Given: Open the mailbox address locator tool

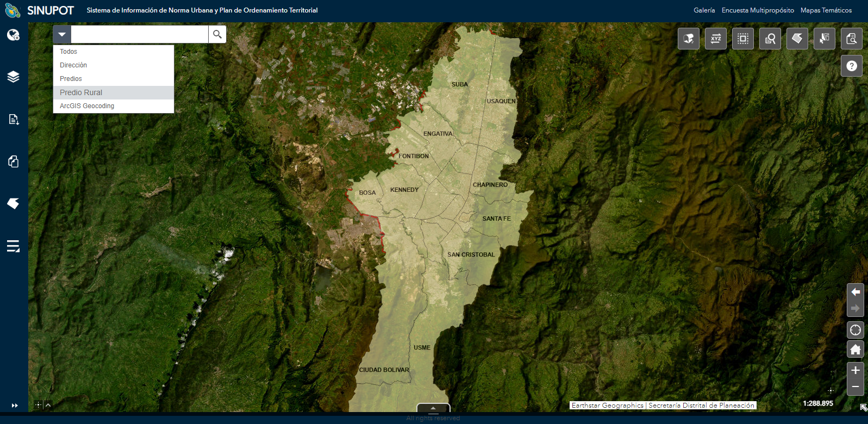Looking at the screenshot, I should coord(689,39).
